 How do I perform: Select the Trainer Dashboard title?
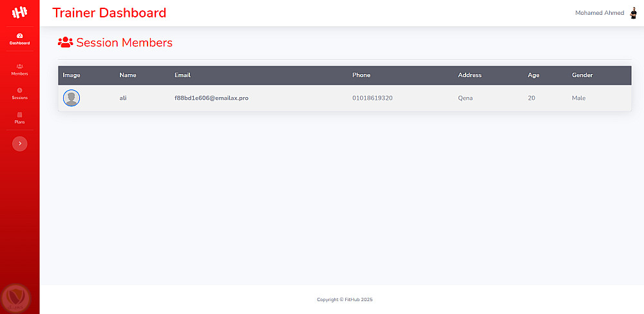pos(109,13)
